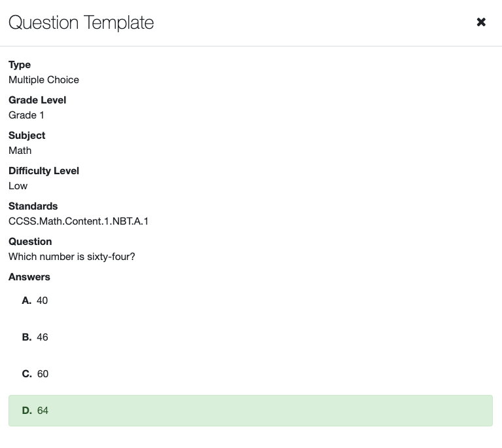The height and width of the screenshot is (448, 502).
Task: Click the CCSS.Math.Content.1.NBT.A.1 standard
Action: (x=79, y=221)
